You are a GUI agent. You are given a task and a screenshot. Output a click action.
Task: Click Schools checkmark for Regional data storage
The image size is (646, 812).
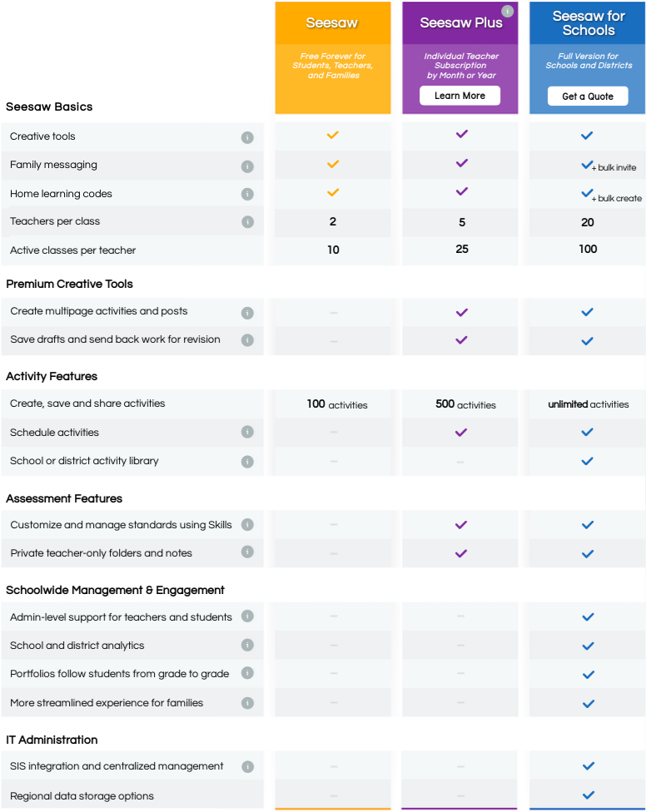pos(588,795)
